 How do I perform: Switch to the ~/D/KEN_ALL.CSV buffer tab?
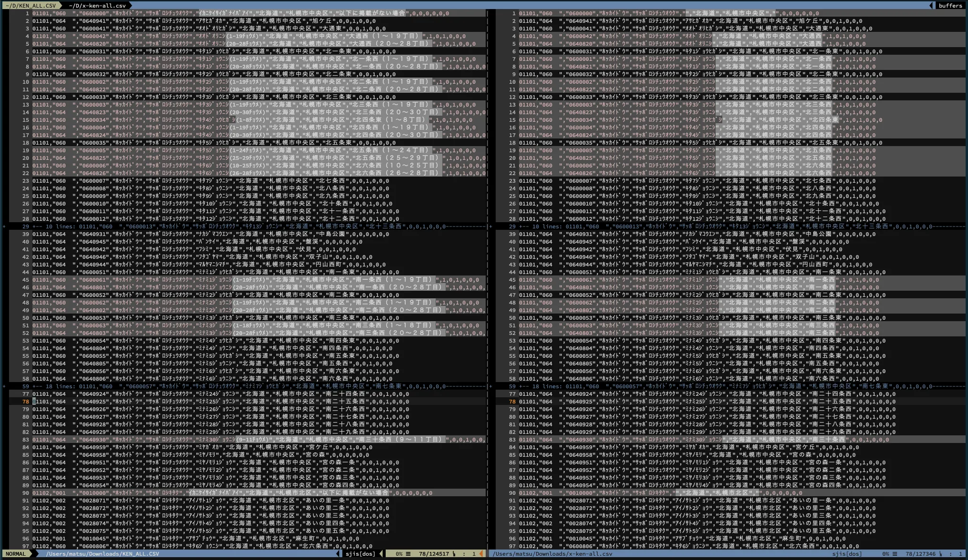(x=30, y=5)
